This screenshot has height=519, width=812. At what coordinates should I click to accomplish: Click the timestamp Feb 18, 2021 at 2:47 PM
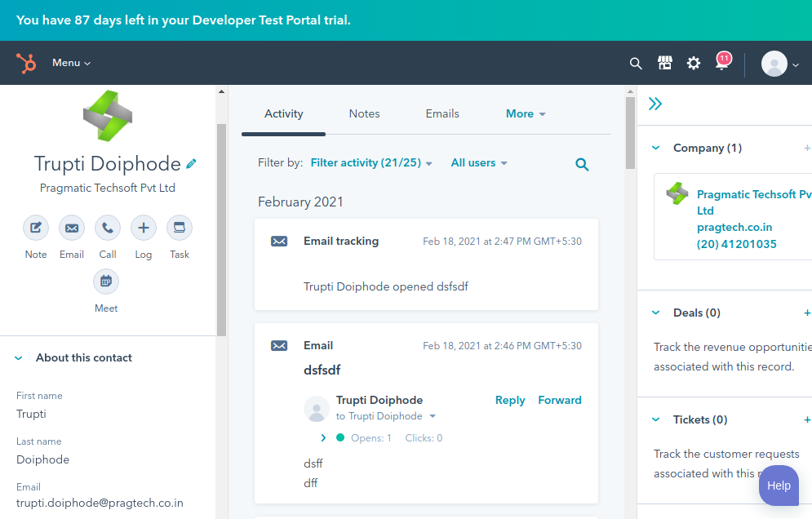click(x=503, y=242)
